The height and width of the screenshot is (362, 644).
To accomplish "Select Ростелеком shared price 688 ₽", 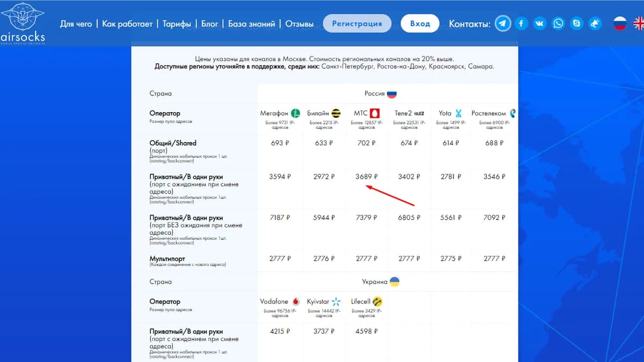I will [x=494, y=144].
